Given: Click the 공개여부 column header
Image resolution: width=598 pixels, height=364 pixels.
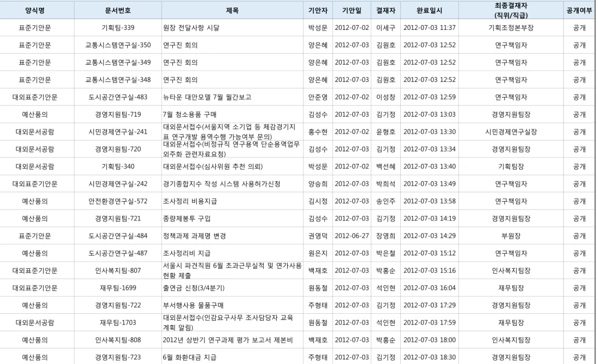Looking at the screenshot, I should [x=579, y=10].
